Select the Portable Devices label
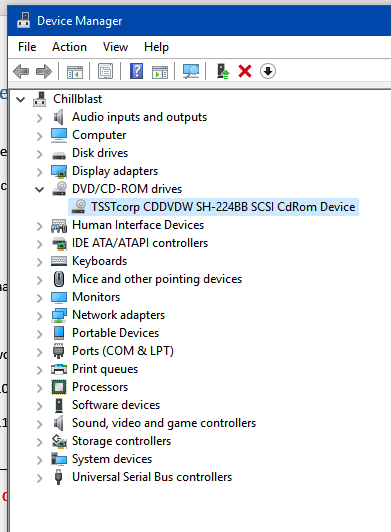Viewport: 391px width, 532px height. (x=115, y=333)
